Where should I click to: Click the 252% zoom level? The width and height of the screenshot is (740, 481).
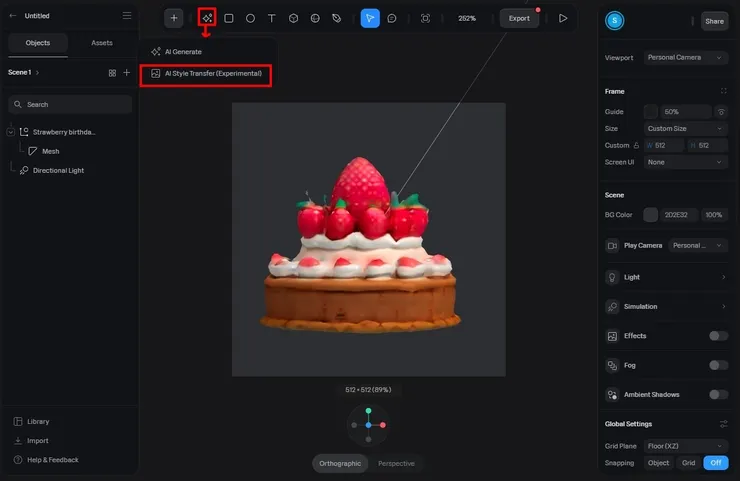(467, 18)
